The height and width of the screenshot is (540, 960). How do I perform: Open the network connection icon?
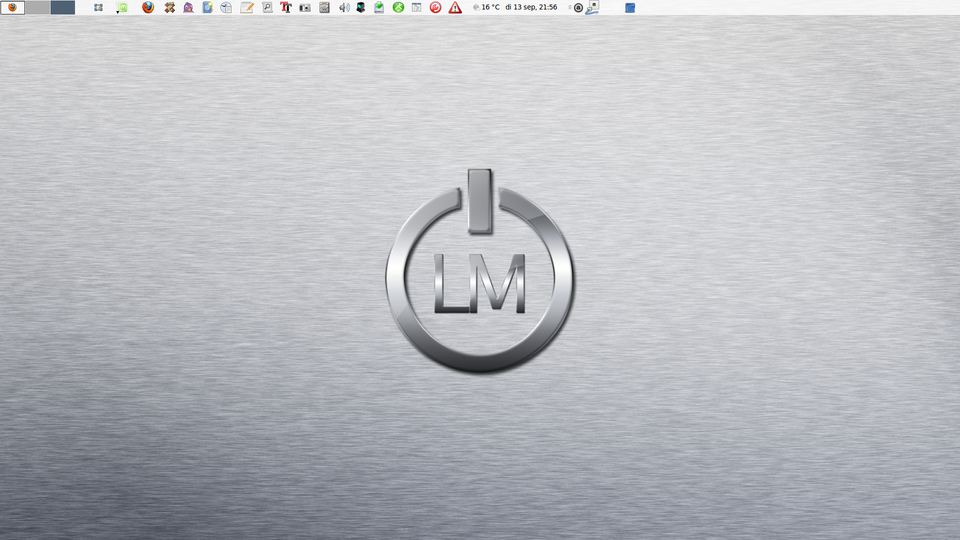(x=592, y=7)
